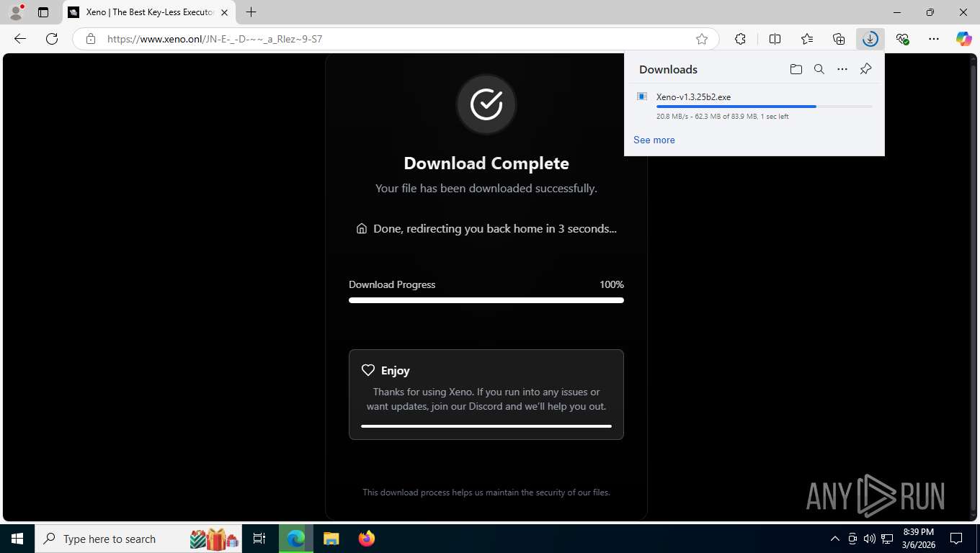Open Settings and more ellipsis menu
This screenshot has height=553, width=980.
pyautogui.click(x=934, y=39)
